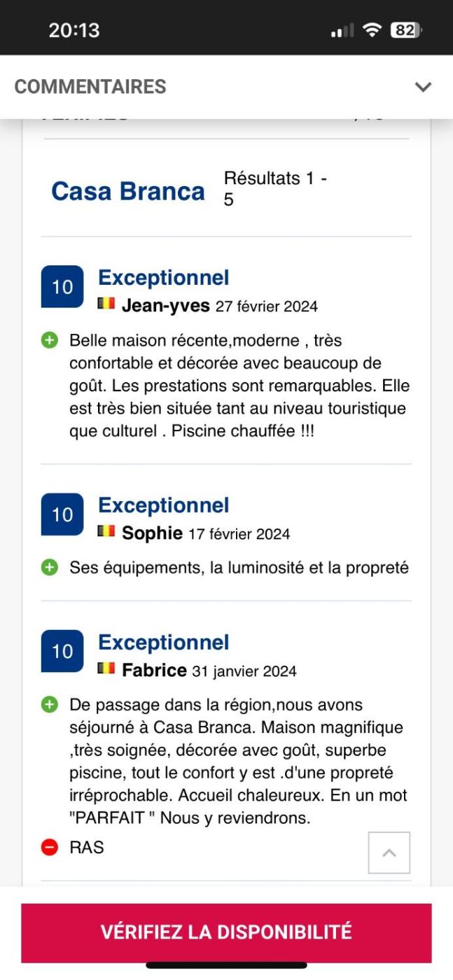Tap the Exceptionnel heading above Sophie
This screenshot has width=453, height=980.
164,505
